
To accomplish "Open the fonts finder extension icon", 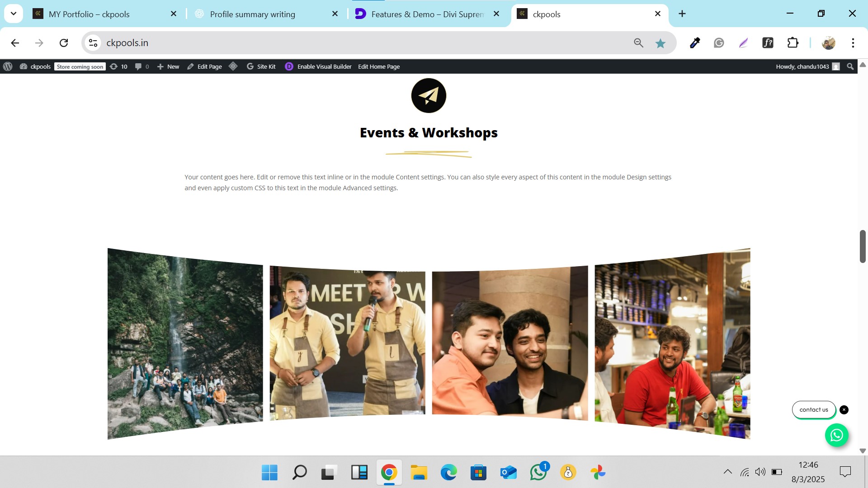I will [x=768, y=43].
